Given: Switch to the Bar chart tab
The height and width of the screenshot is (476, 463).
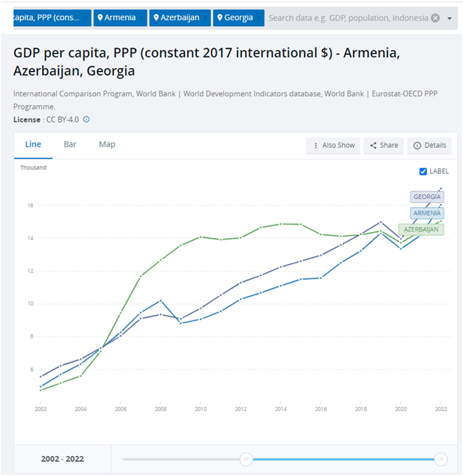Looking at the screenshot, I should click(x=70, y=144).
